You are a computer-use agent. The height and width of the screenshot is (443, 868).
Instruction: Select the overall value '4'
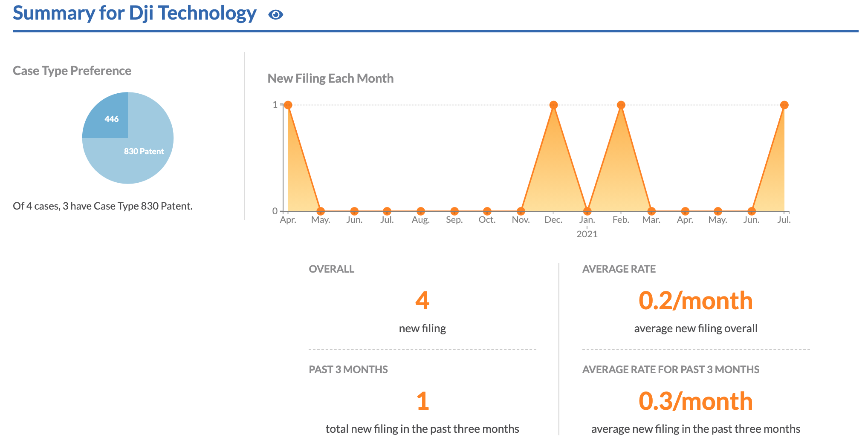(x=422, y=300)
